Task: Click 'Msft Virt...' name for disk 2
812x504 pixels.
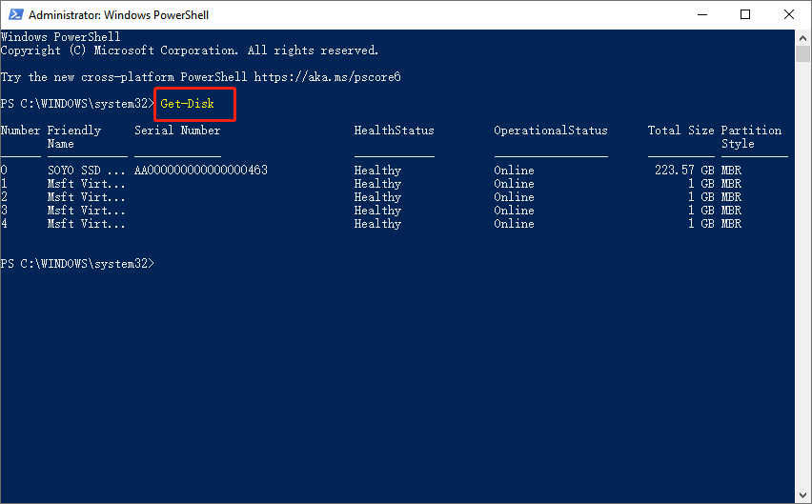Action: (x=87, y=197)
